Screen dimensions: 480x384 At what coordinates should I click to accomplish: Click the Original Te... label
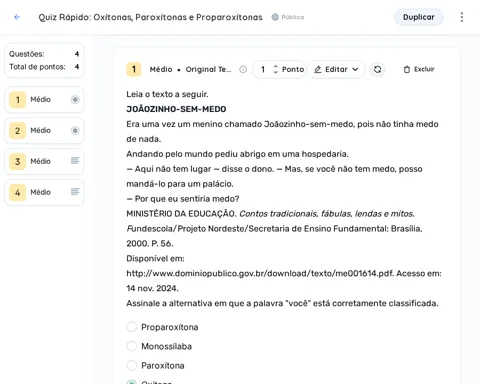[x=208, y=69]
